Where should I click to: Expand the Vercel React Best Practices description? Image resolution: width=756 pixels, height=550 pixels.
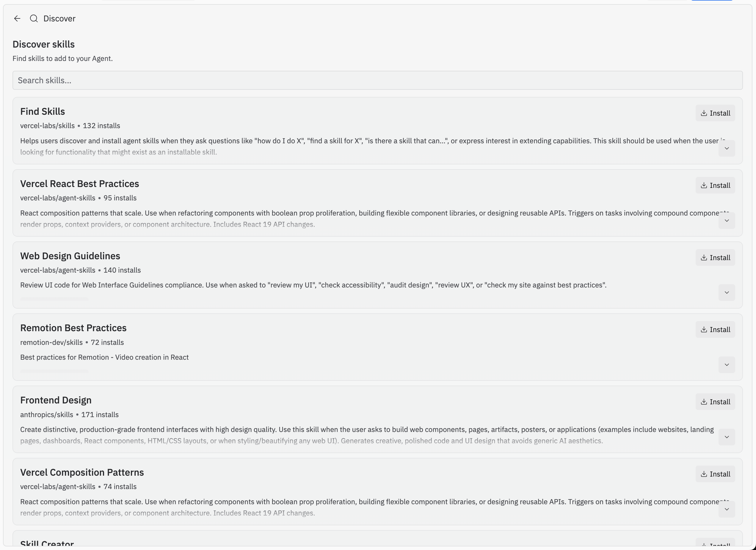click(x=727, y=221)
